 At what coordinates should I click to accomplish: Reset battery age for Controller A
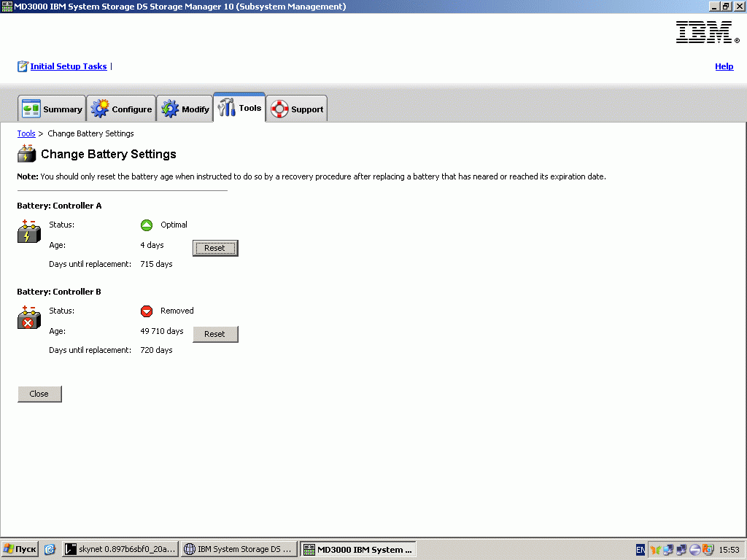click(x=215, y=248)
